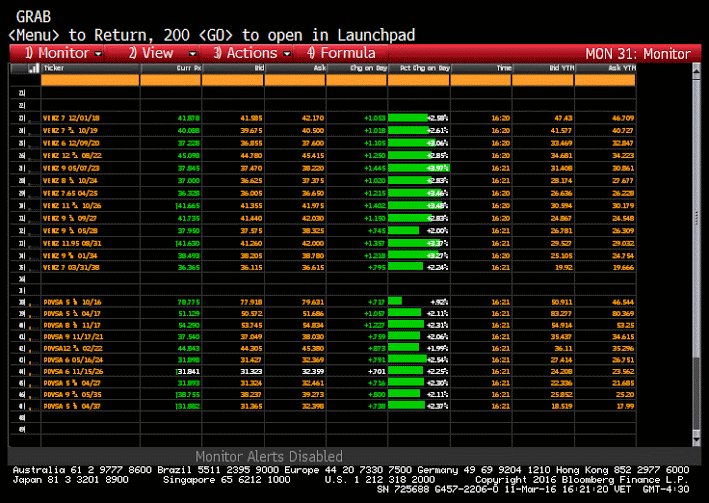The height and width of the screenshot is (503, 709).
Task: Click the orange input field under Ticker
Action: click(90, 80)
